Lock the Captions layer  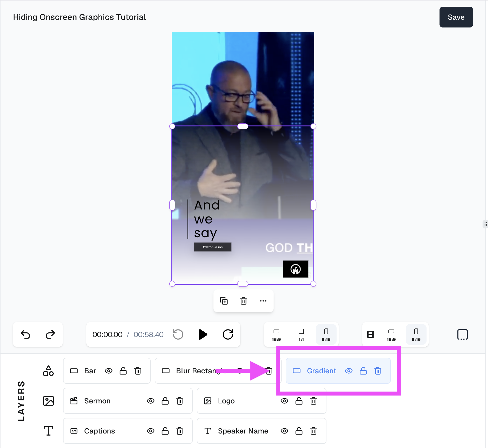[165, 431]
